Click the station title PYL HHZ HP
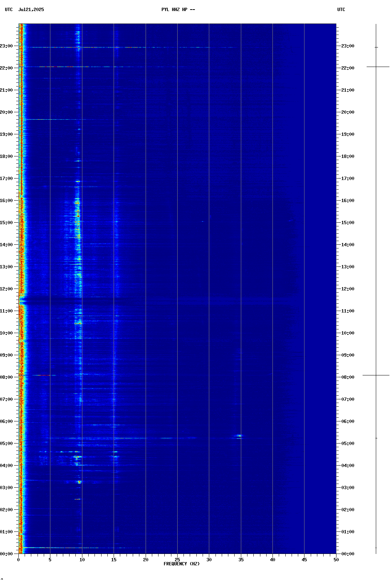Viewport: 392px width, 583px height. (x=174, y=10)
